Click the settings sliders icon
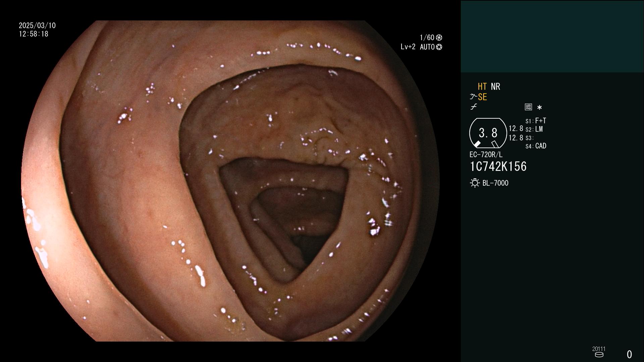 tap(528, 107)
